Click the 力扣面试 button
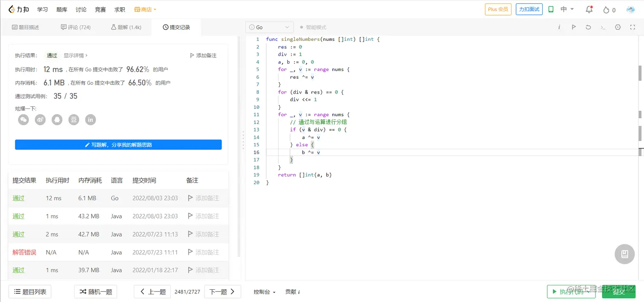The height and width of the screenshot is (302, 644). (529, 9)
